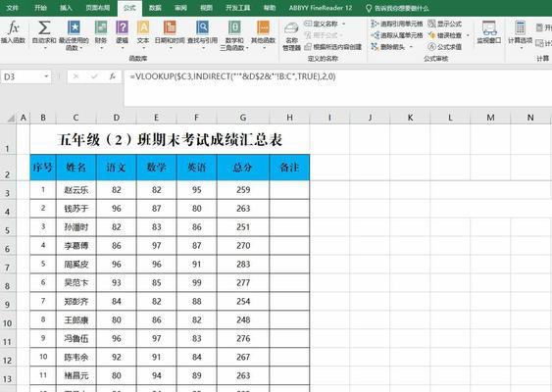Click the Enter checkmark in formula bar
This screenshot has height=392, width=552.
tap(94, 76)
